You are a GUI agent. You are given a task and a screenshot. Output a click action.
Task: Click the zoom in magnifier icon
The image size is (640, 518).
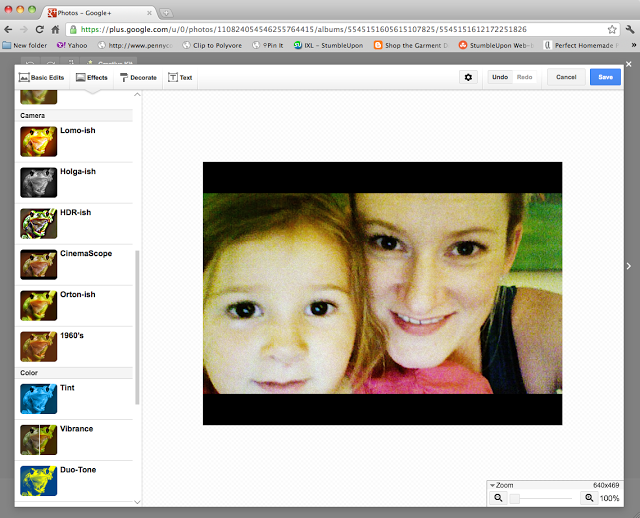click(x=588, y=498)
